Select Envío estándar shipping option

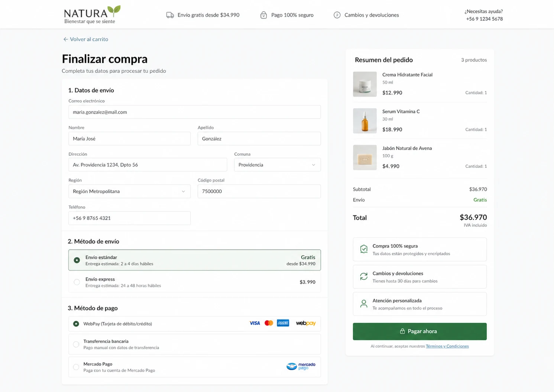coord(194,260)
